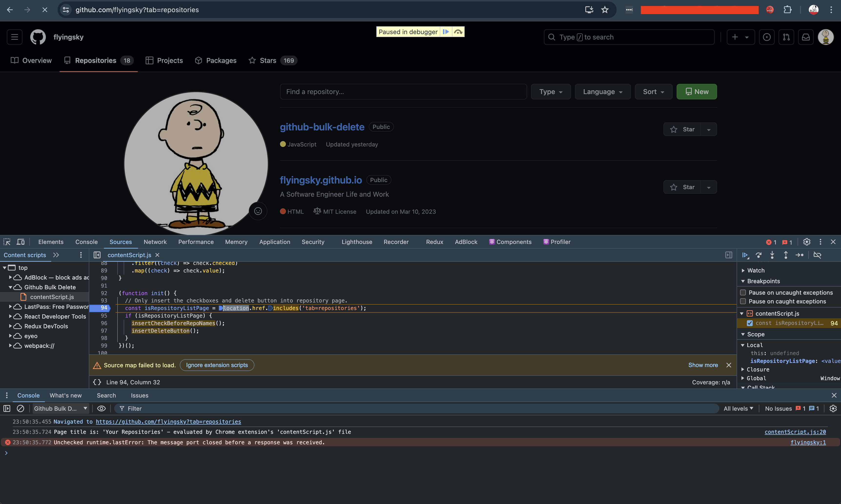Open GitHub pull requests icon

[x=786, y=37]
